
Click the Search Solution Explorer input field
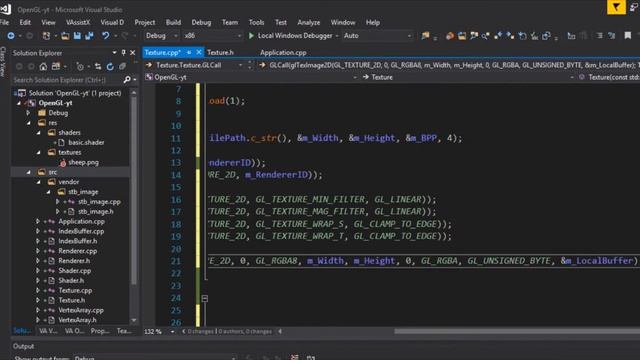67,80
